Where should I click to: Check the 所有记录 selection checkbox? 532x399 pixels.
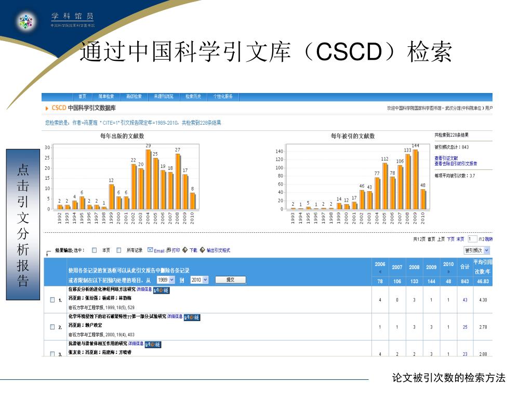tap(119, 250)
